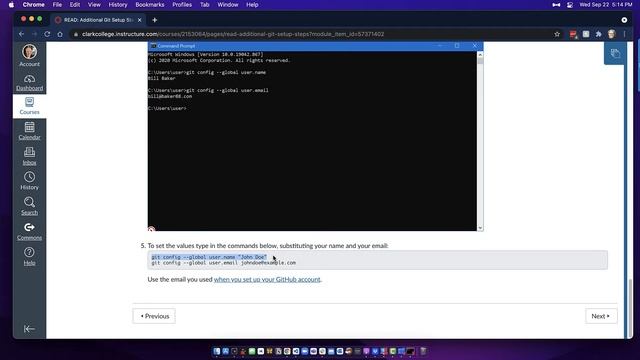Open the Chrome three-dot menu
640x360 pixels.
(624, 34)
